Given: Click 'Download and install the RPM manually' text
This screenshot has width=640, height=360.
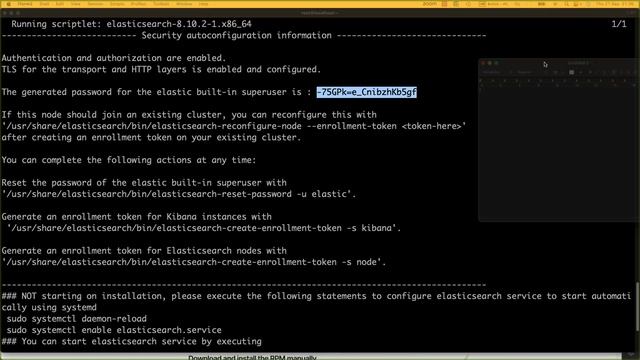Looking at the screenshot, I should tap(252, 358).
